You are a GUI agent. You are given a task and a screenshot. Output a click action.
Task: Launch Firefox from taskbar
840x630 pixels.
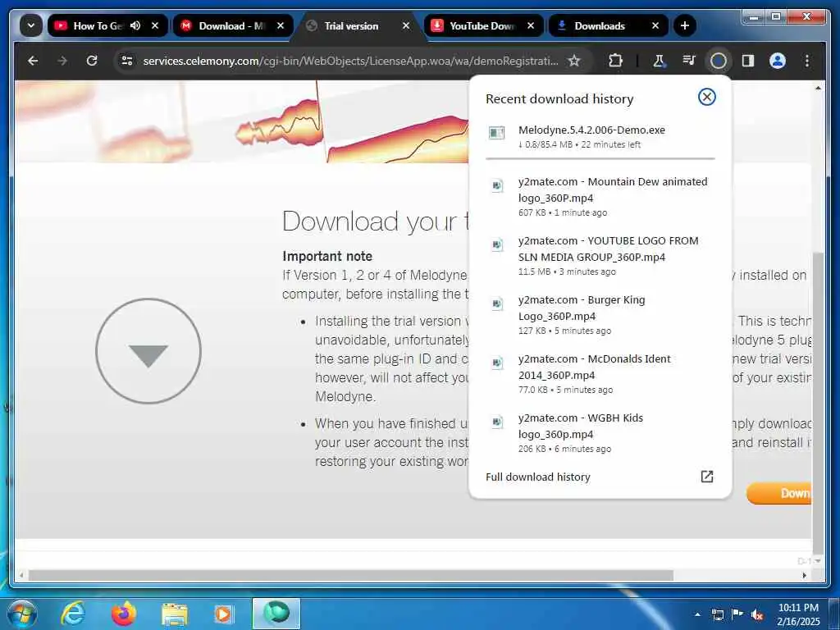point(124,614)
